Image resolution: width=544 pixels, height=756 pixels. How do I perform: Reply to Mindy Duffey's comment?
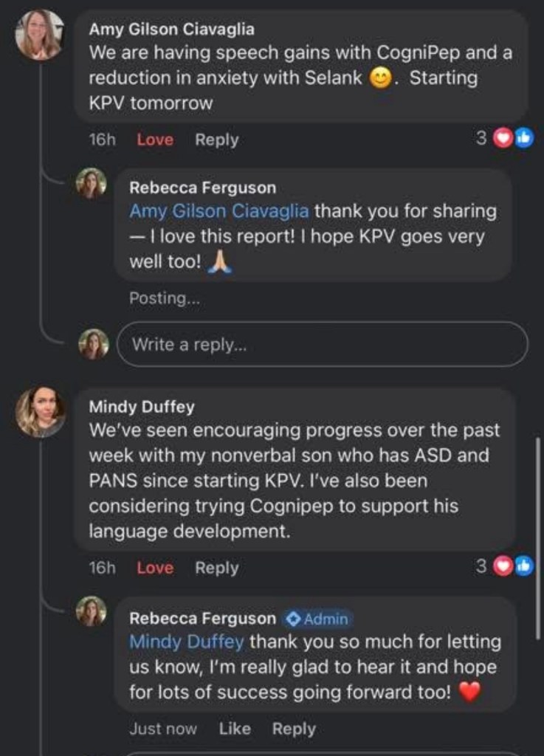click(x=216, y=568)
